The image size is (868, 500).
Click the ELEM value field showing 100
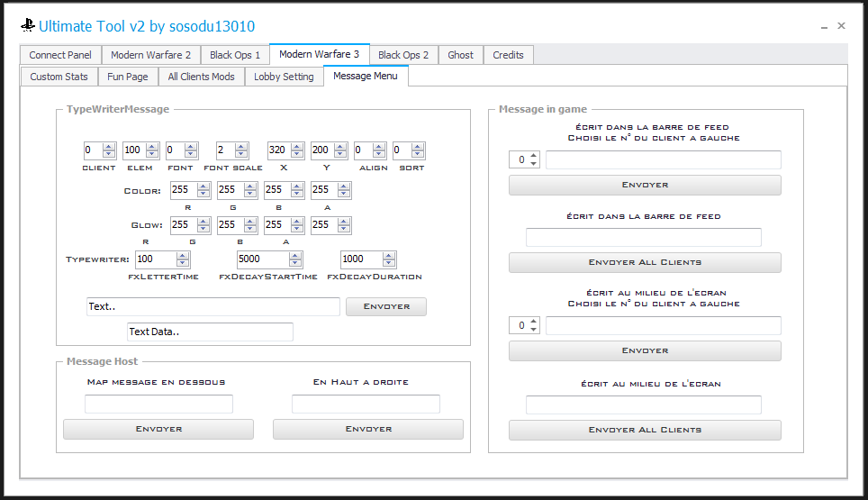tap(134, 150)
